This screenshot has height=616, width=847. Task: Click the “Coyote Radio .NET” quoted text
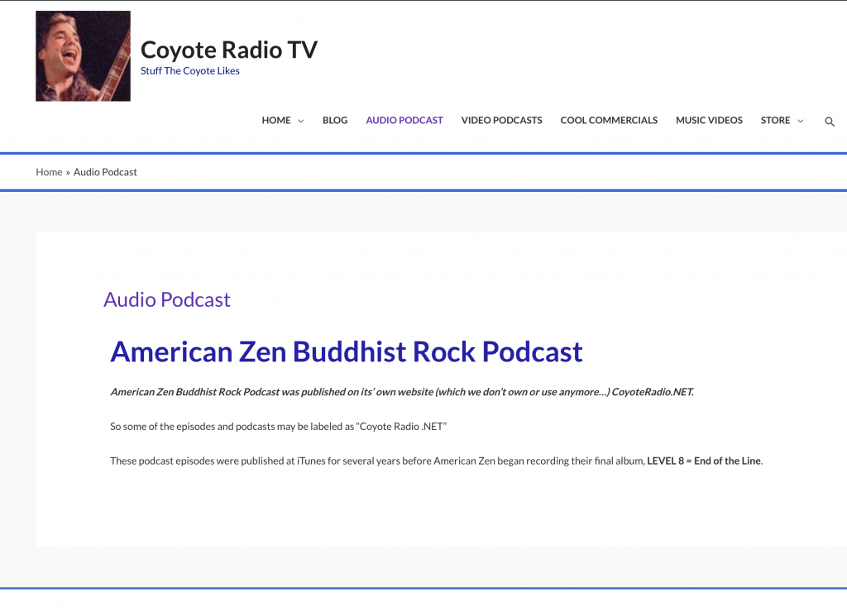(401, 427)
